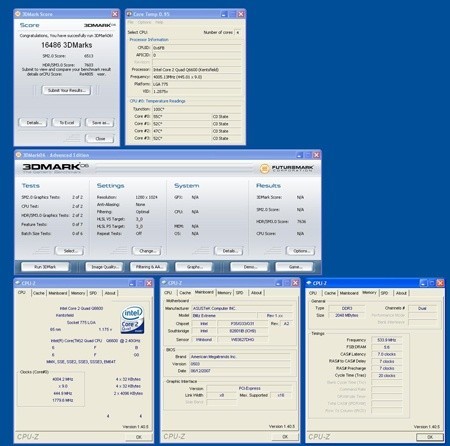The width and height of the screenshot is (450, 446).
Task: Launch the Game button in 3DMark06
Action: pos(294,267)
